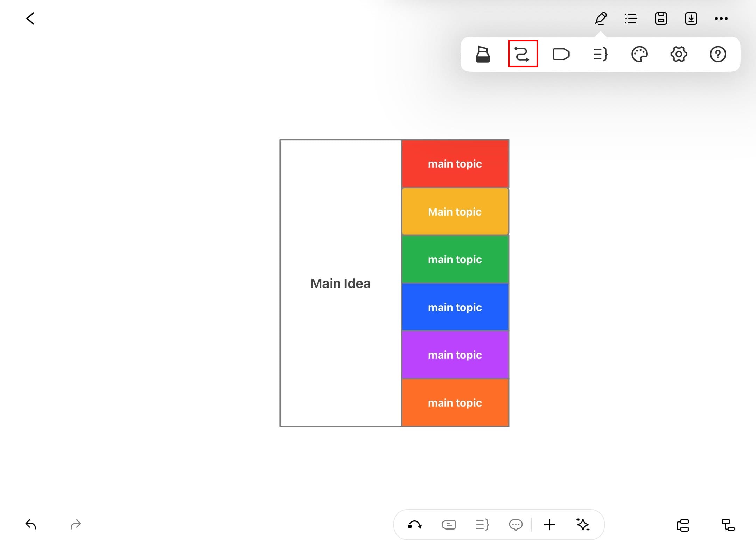This screenshot has height=554, width=756.
Task: Select the Main Idea central node
Action: 340,283
